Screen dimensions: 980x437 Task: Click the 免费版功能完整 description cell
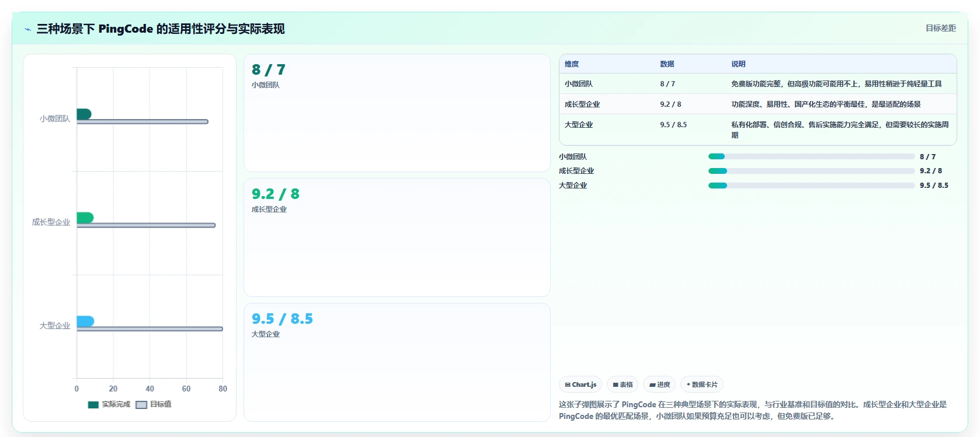pos(836,84)
